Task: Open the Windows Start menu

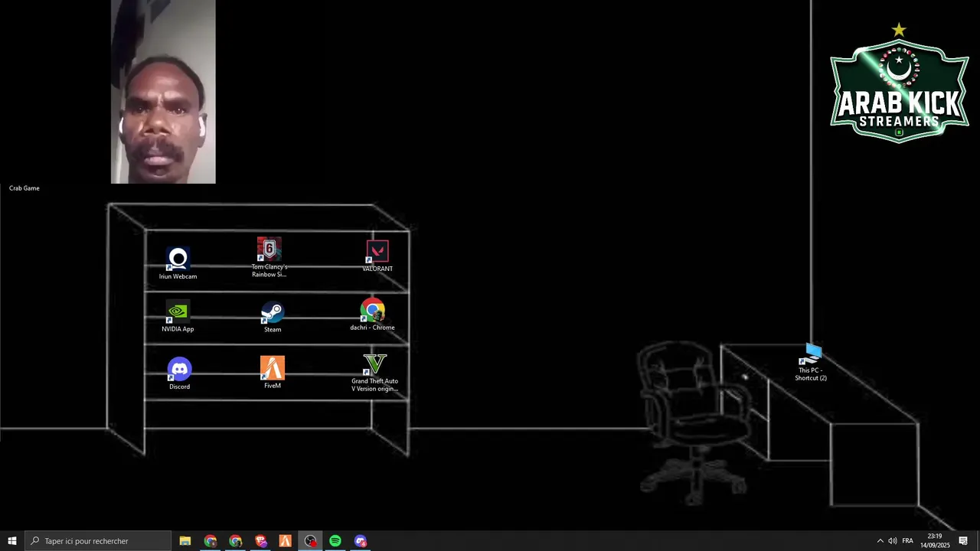Action: coord(12,541)
